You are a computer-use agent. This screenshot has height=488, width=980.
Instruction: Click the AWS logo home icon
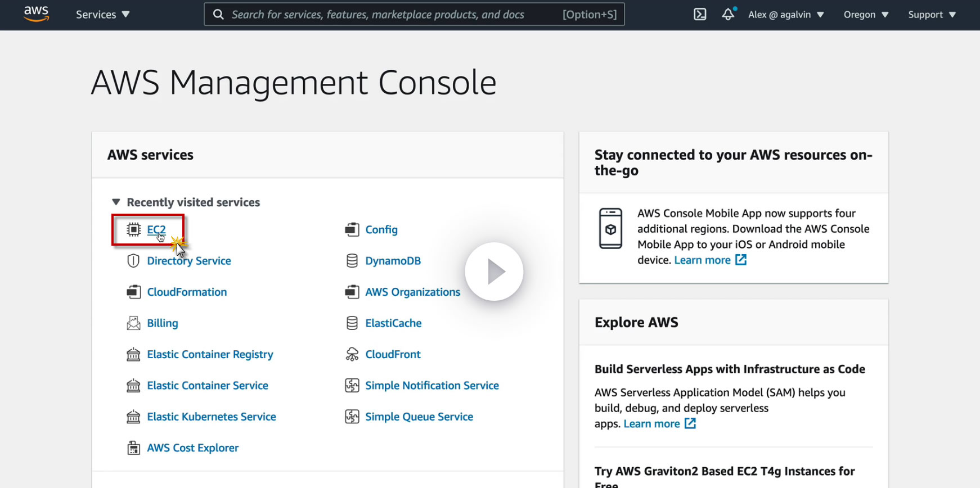(37, 14)
